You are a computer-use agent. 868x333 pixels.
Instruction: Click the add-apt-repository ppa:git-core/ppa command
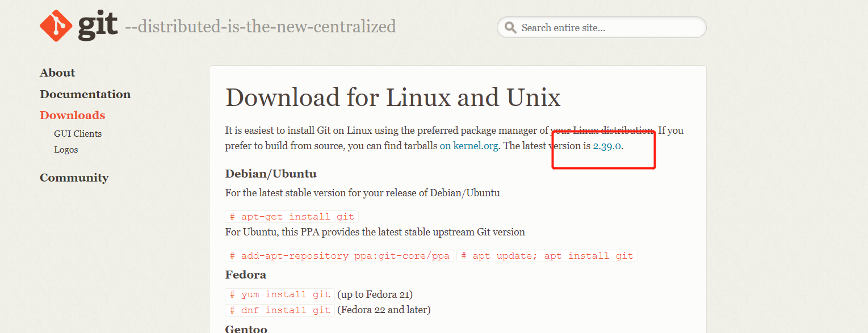(x=339, y=256)
